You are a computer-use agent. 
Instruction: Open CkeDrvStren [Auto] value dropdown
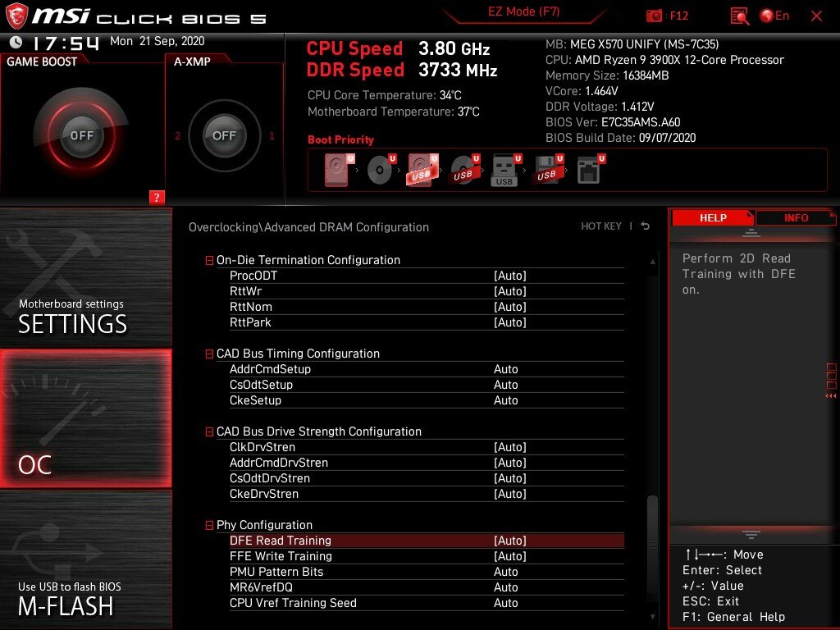tap(510, 493)
